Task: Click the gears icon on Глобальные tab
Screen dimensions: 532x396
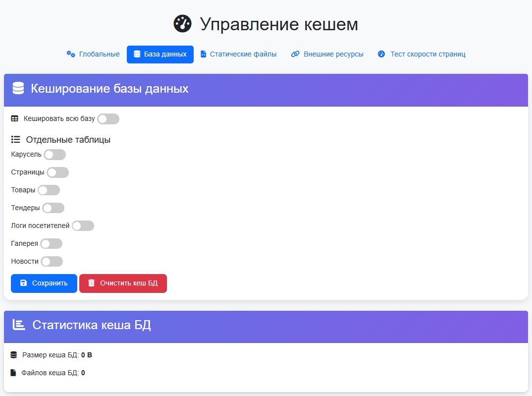Action: pyautogui.click(x=70, y=54)
